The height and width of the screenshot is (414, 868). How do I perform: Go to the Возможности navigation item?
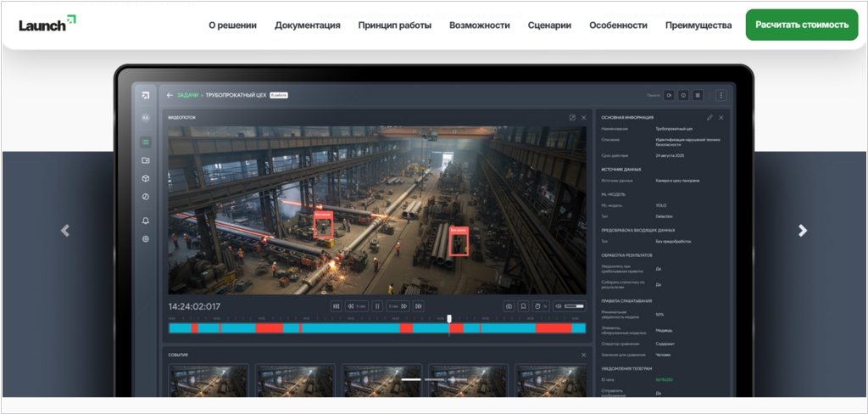479,25
